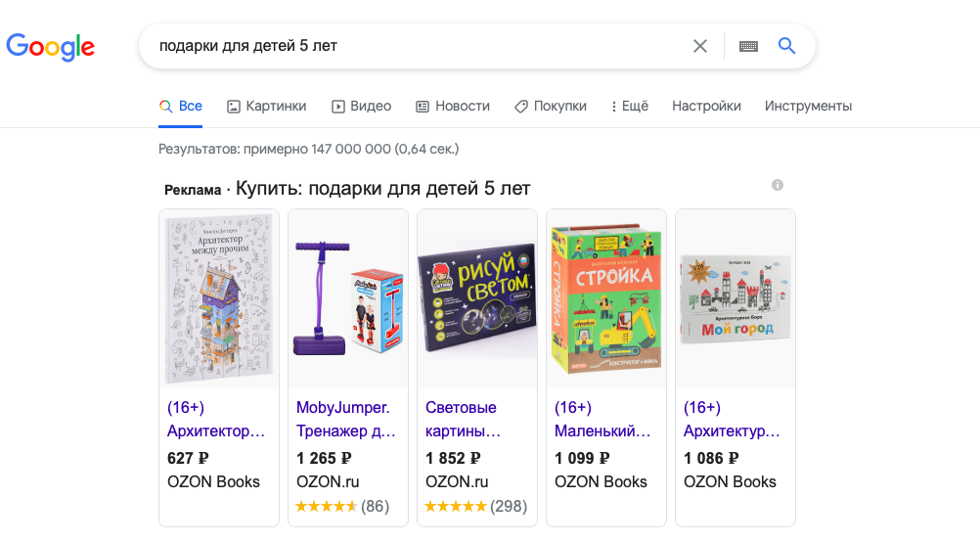Open the Картинки images tab
The height and width of the screenshot is (543, 980).
[266, 106]
